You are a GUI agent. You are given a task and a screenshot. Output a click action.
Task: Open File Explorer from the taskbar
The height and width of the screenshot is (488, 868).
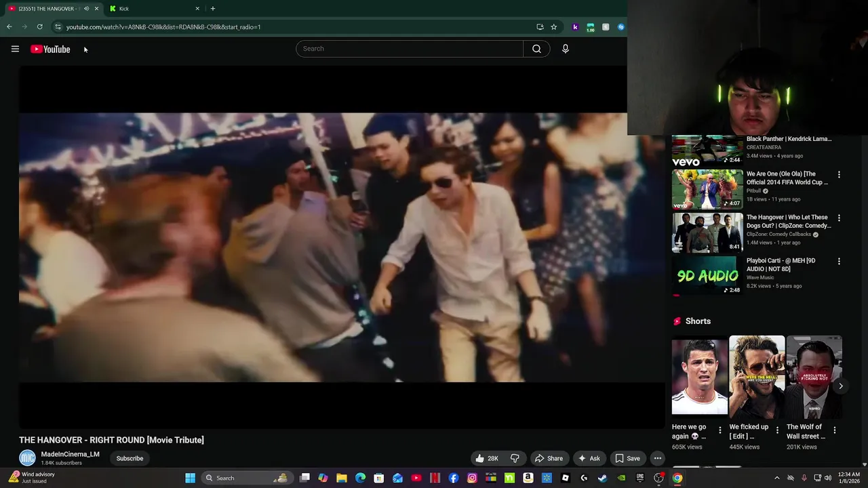342,478
